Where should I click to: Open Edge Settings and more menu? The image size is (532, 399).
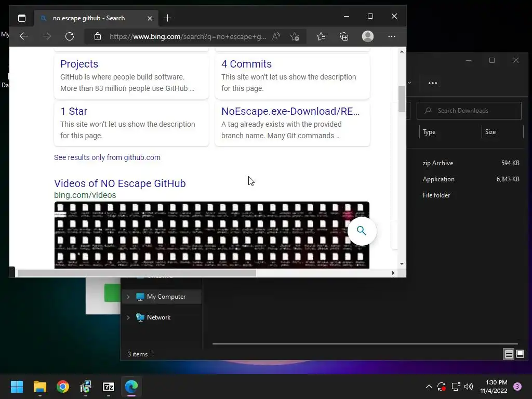click(x=392, y=36)
